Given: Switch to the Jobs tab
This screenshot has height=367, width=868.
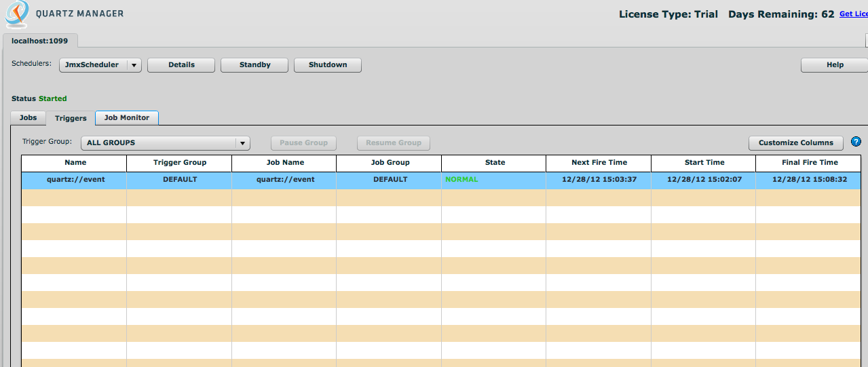Looking at the screenshot, I should point(28,118).
